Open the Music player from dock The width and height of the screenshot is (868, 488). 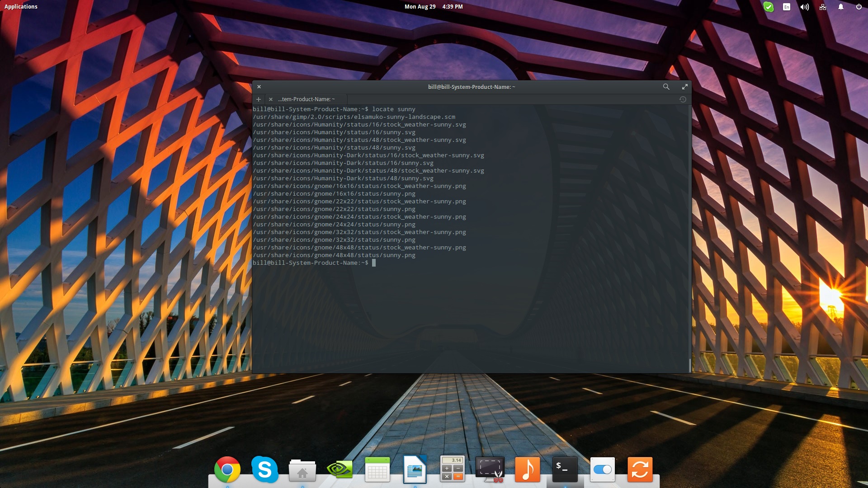(x=528, y=469)
